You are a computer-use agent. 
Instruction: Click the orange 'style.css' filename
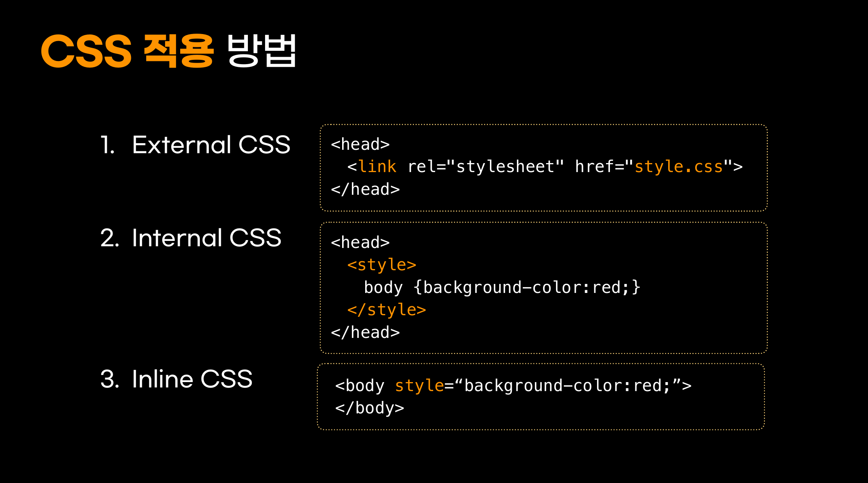pos(678,167)
